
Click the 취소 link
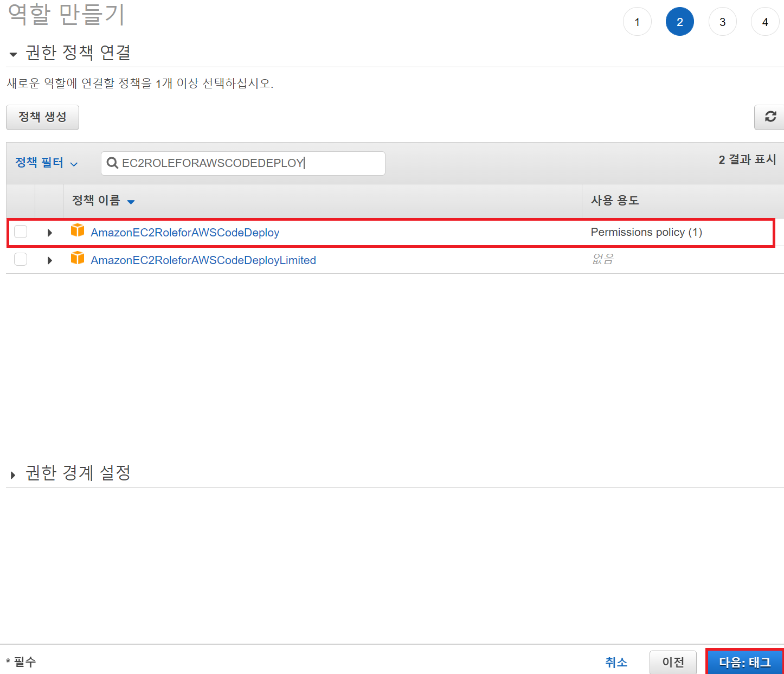616,662
